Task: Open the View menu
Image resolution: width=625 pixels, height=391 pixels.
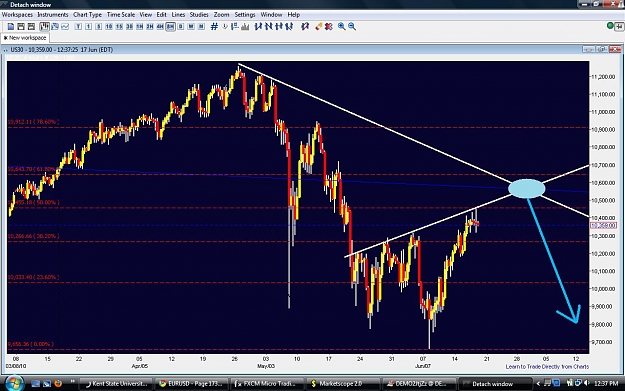Action: pyautogui.click(x=145, y=15)
